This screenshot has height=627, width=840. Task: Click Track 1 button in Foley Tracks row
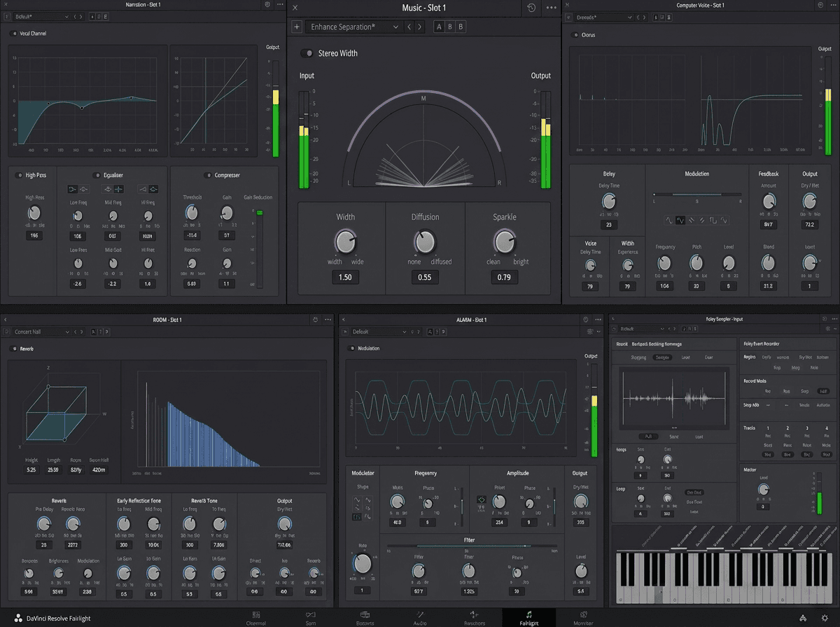768,428
